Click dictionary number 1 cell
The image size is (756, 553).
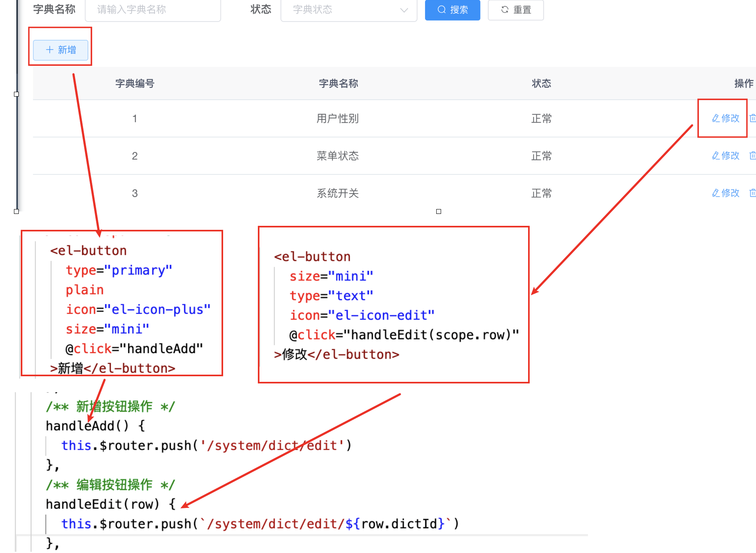[x=135, y=118]
